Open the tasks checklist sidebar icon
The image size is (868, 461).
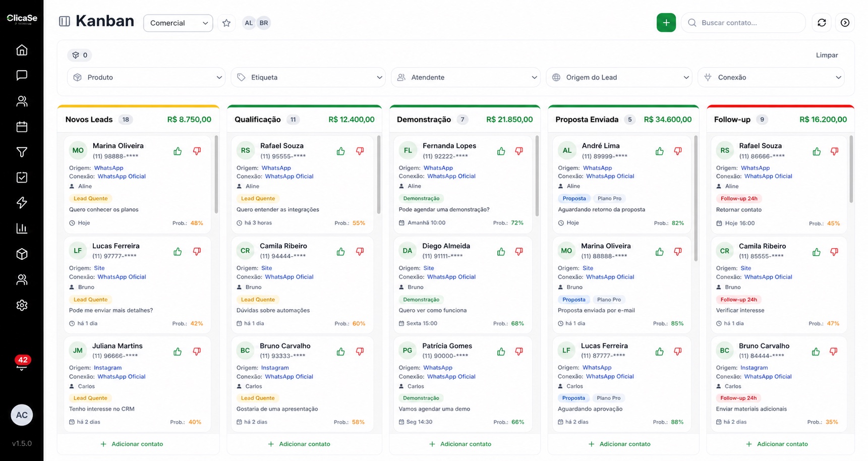[x=22, y=178]
